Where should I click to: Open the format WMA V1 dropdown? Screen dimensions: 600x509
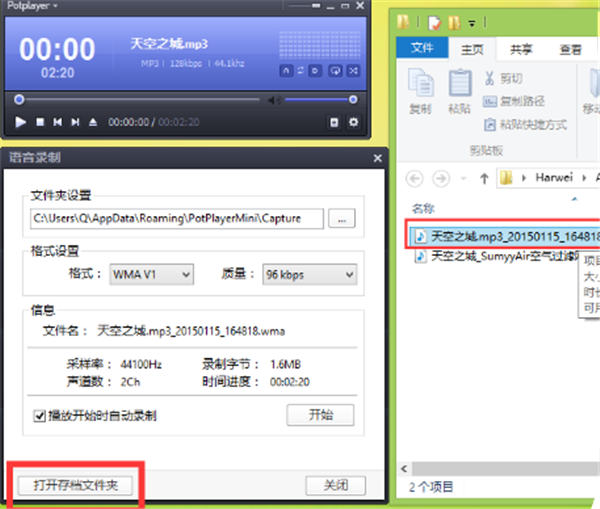(151, 274)
